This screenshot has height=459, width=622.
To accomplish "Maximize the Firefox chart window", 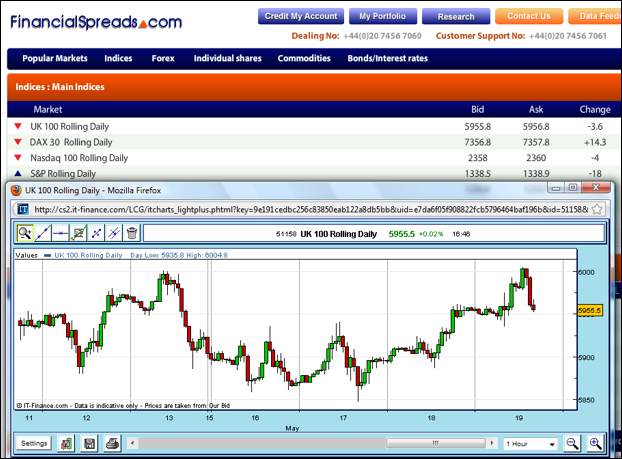I will (573, 187).
